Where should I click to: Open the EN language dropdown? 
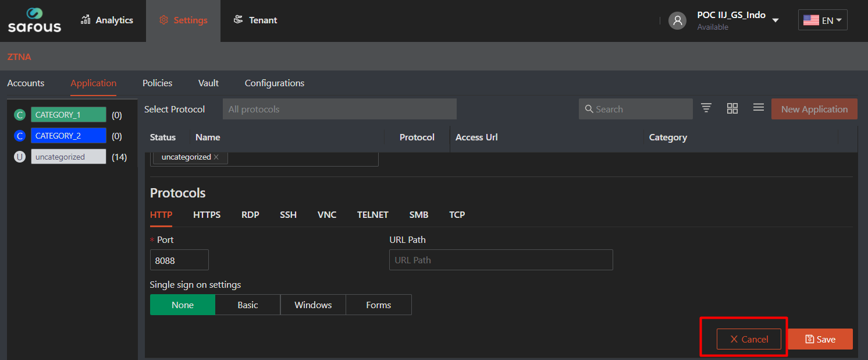(x=823, y=20)
